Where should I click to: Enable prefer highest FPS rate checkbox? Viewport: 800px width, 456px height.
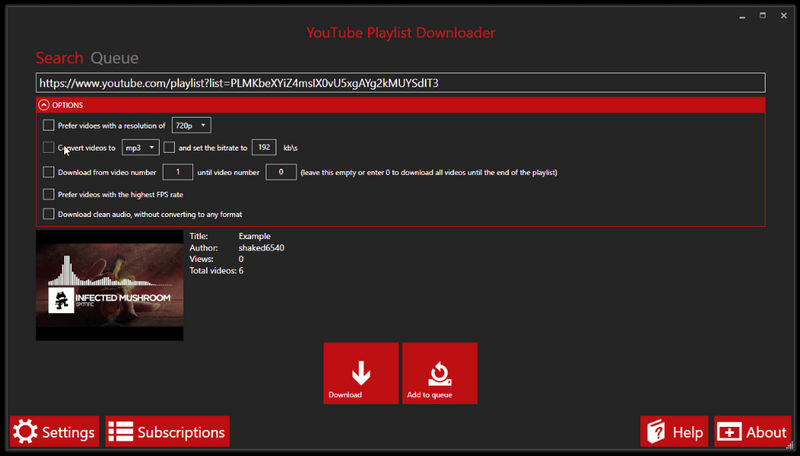click(48, 194)
